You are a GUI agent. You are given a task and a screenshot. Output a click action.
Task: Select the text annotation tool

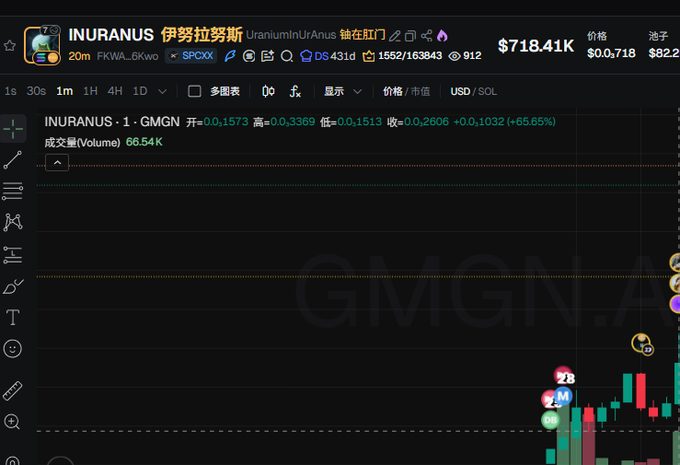pyautogui.click(x=13, y=318)
